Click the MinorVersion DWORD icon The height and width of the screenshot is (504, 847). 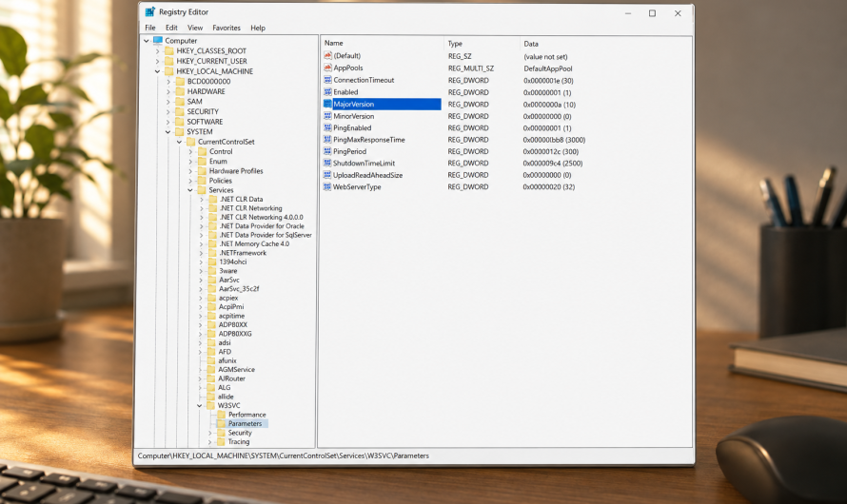[327, 116]
